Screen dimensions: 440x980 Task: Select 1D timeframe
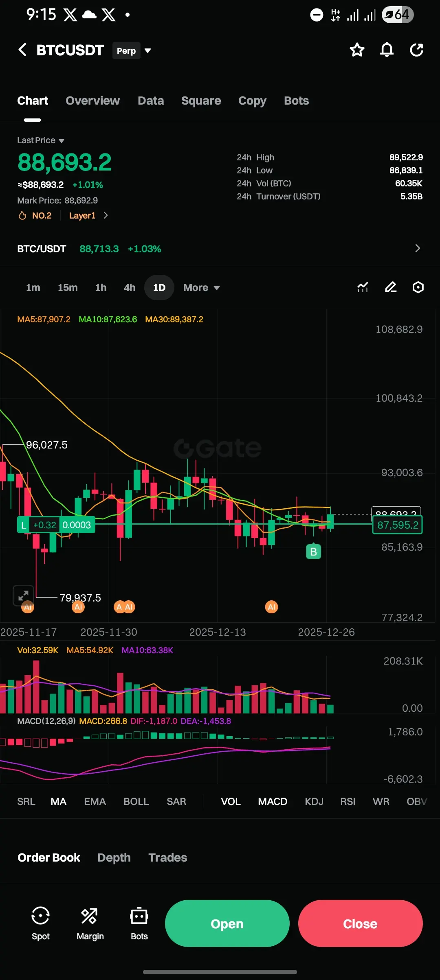[159, 288]
